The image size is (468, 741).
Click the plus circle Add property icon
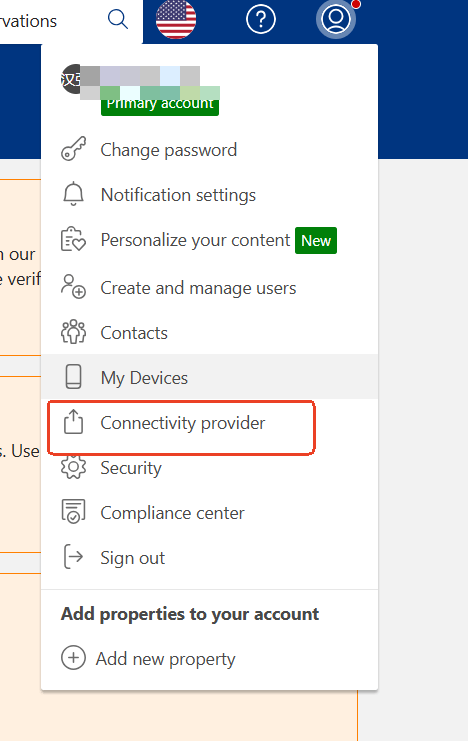[x=73, y=657]
